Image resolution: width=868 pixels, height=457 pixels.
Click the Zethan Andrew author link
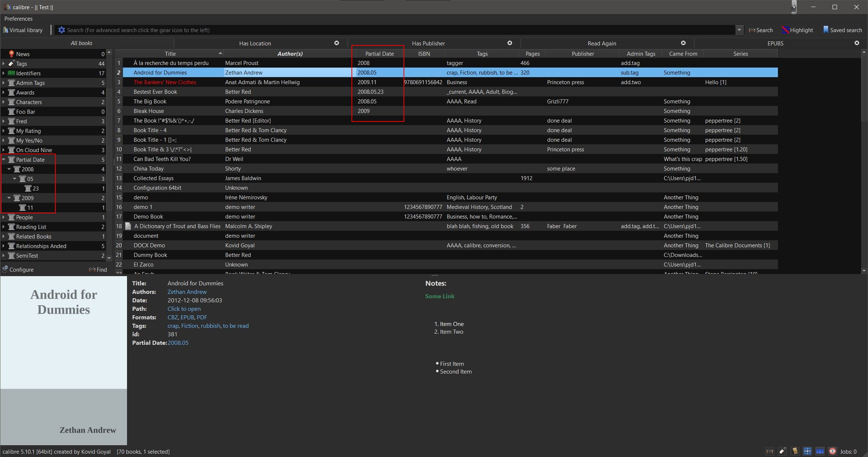point(187,292)
